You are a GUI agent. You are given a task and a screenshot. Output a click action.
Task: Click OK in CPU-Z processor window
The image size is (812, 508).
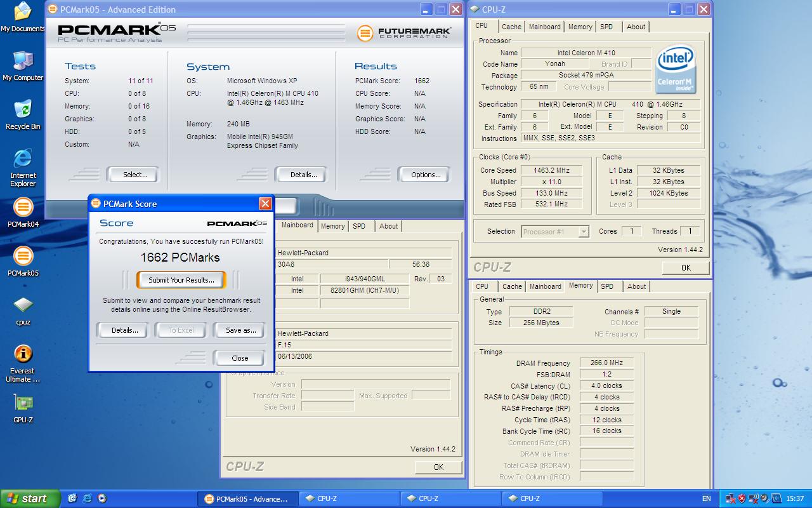point(686,268)
